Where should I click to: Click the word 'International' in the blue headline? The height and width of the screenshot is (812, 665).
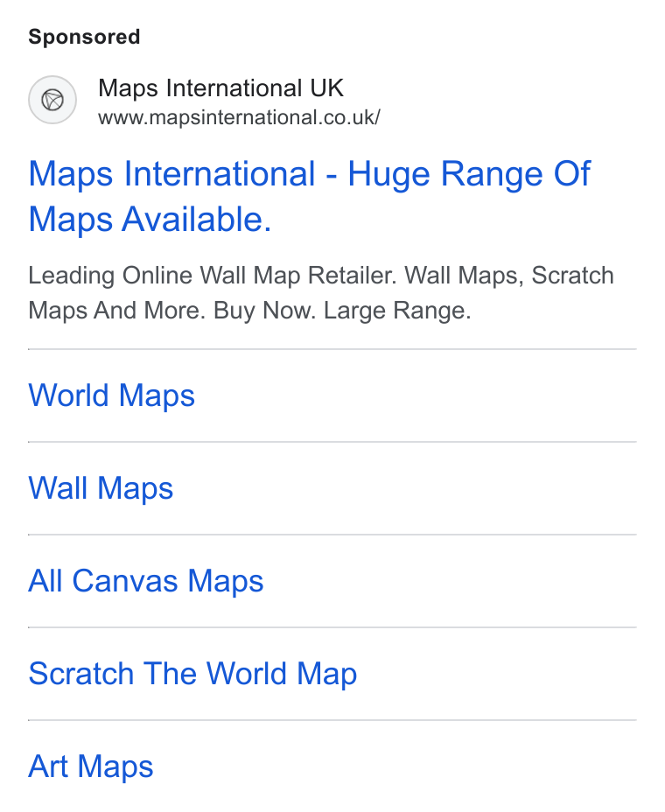(219, 173)
